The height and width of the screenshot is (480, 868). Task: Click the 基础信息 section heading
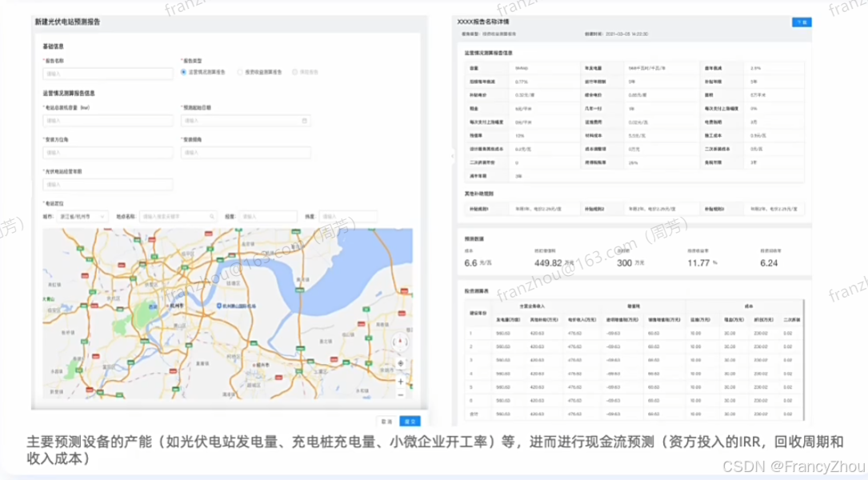click(53, 46)
